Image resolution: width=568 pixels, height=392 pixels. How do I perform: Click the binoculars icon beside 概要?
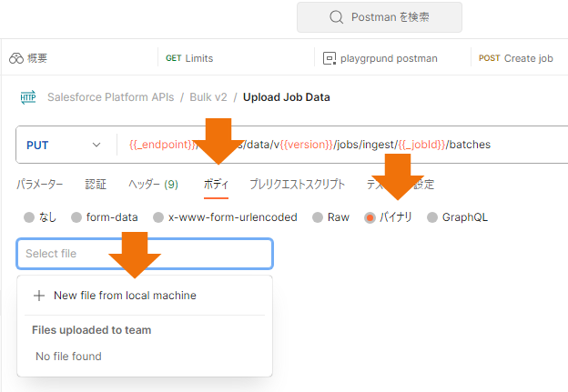[16, 58]
